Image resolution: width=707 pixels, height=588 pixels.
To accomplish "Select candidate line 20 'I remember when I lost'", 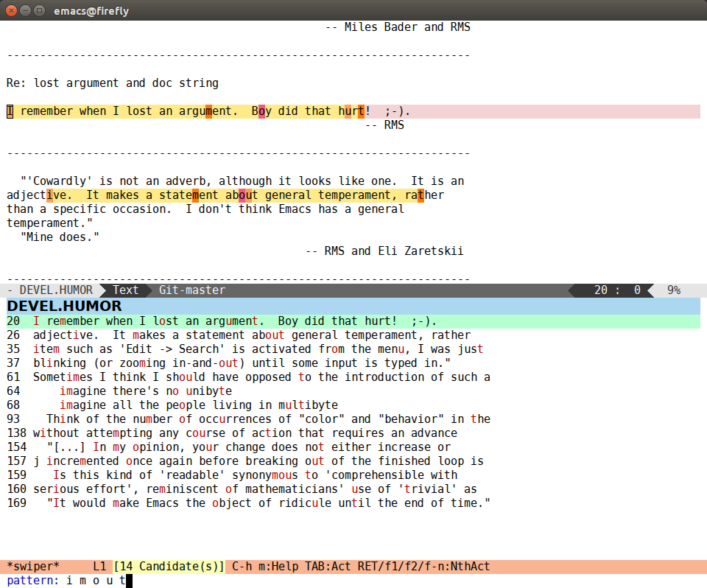I will point(353,321).
